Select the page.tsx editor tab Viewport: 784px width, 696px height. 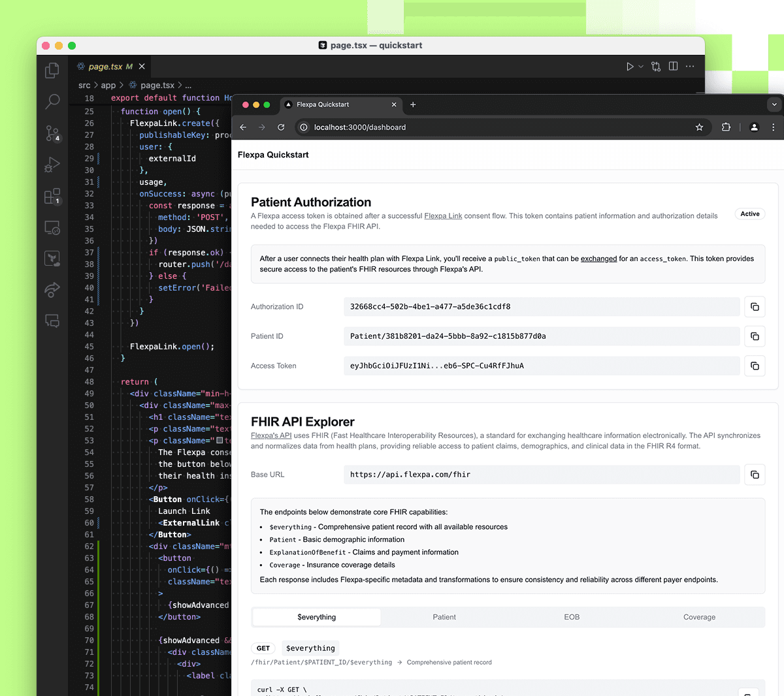(x=110, y=67)
